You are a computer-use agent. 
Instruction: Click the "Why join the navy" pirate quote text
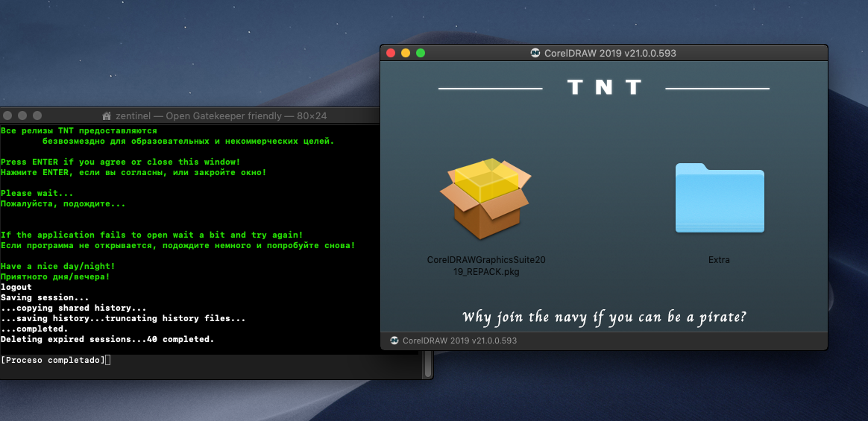605,317
